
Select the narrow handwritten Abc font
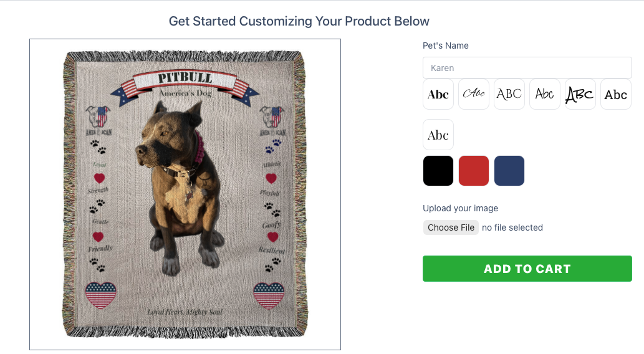(545, 94)
